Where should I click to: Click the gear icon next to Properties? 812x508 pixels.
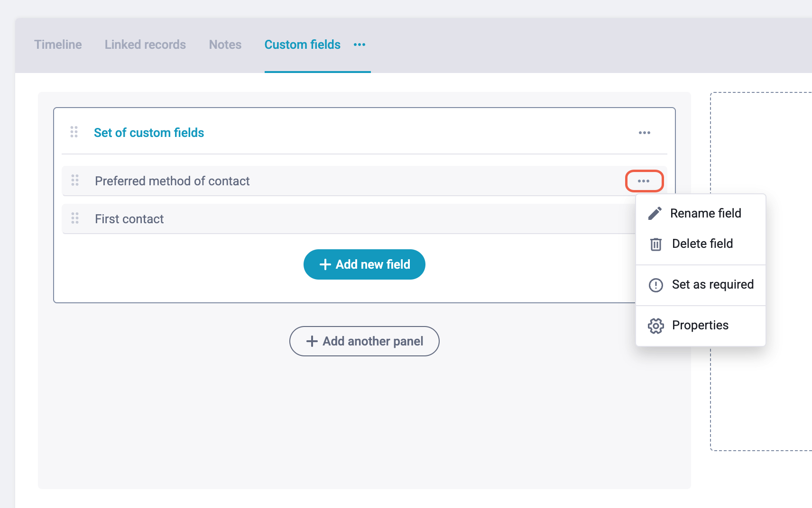click(656, 326)
